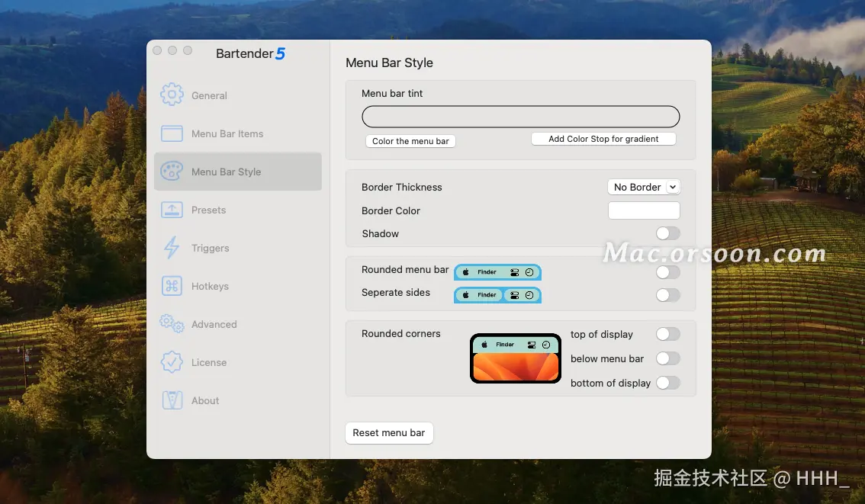
Task: Click the Bartender 5 title logo
Action: (250, 53)
